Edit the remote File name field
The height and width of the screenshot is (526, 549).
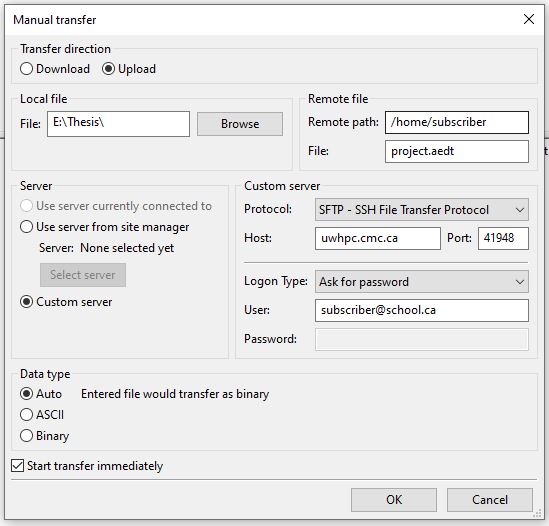[x=457, y=151]
